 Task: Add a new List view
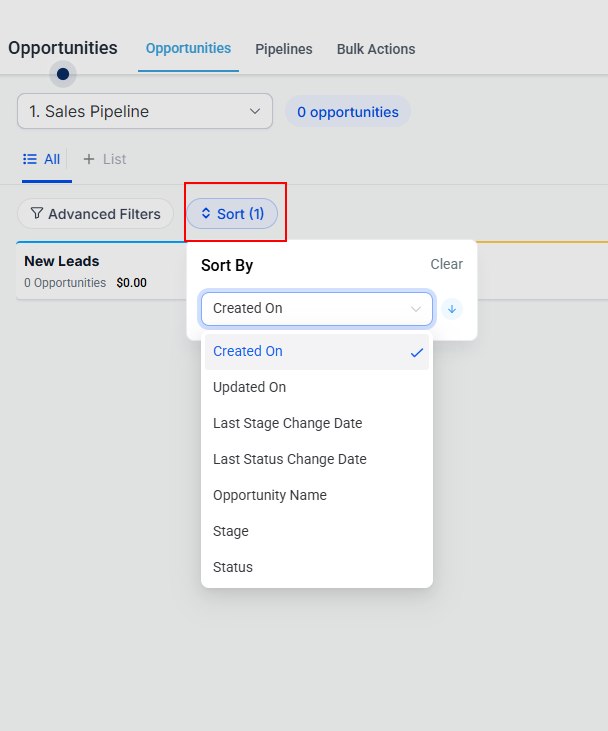[104, 159]
